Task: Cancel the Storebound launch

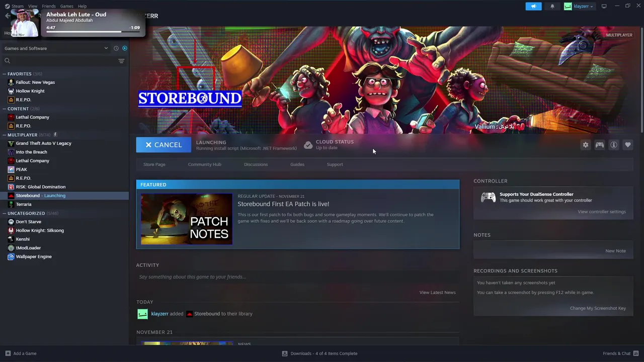Action: tap(164, 145)
